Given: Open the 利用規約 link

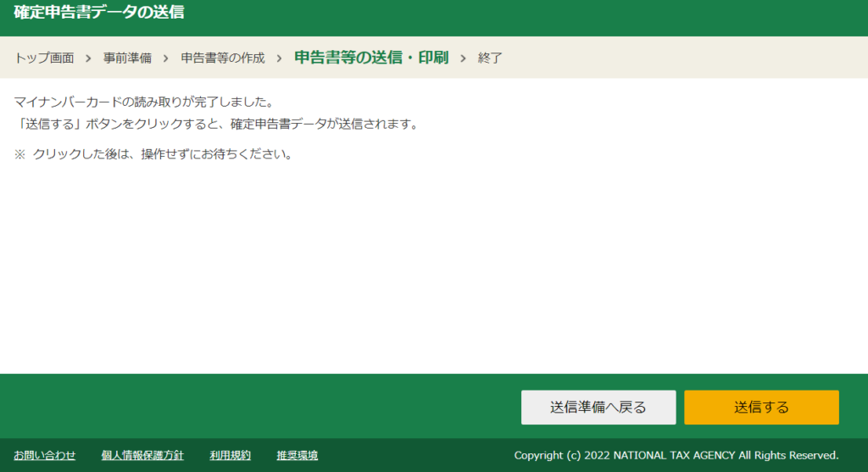Looking at the screenshot, I should [x=231, y=455].
